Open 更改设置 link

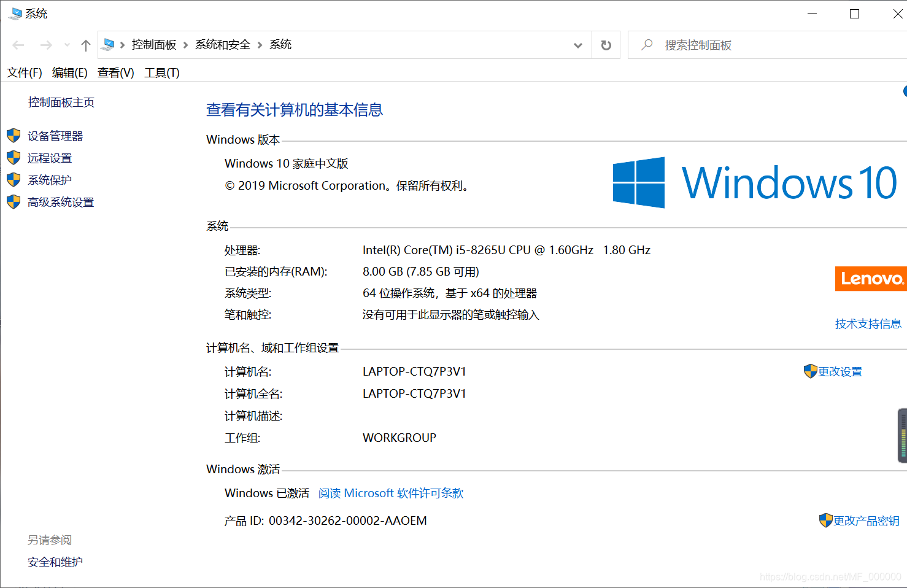coord(840,371)
